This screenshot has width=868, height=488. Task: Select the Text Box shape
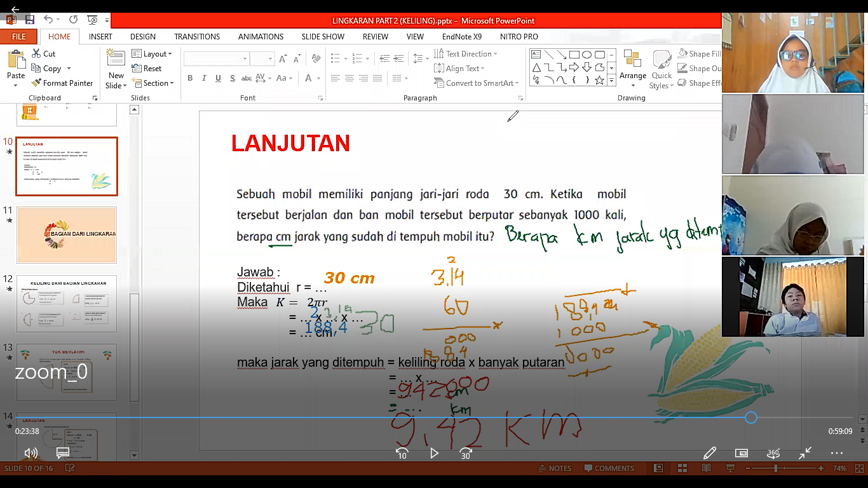(536, 55)
